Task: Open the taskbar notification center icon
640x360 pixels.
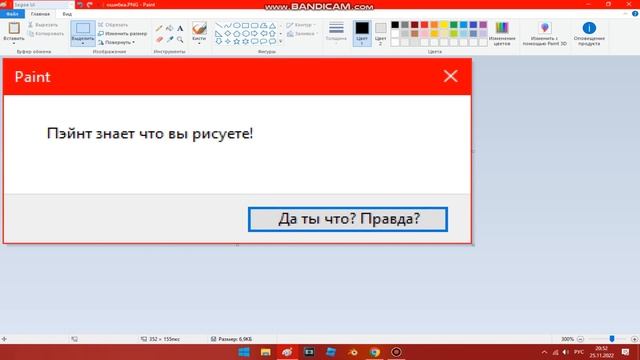Action: click(625, 352)
